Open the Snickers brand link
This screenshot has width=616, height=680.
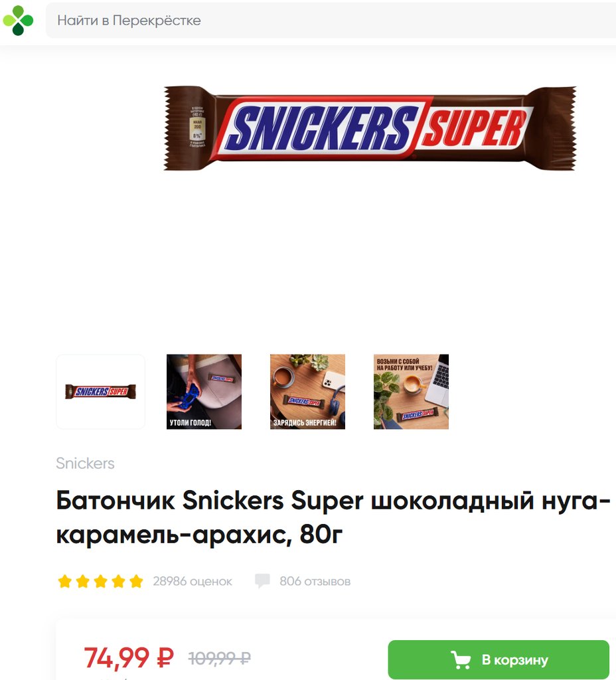point(86,463)
